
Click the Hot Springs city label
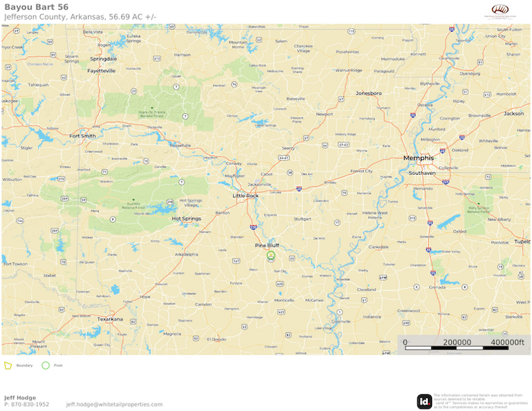pos(186,219)
